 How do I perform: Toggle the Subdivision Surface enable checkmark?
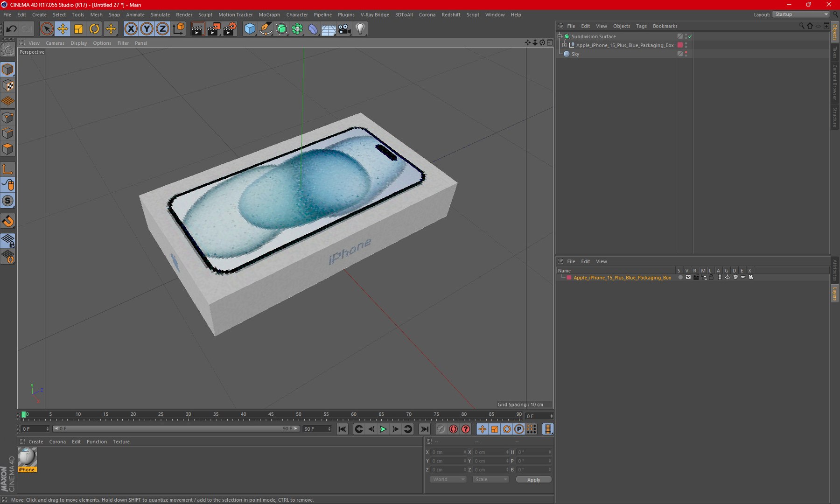[x=690, y=36]
